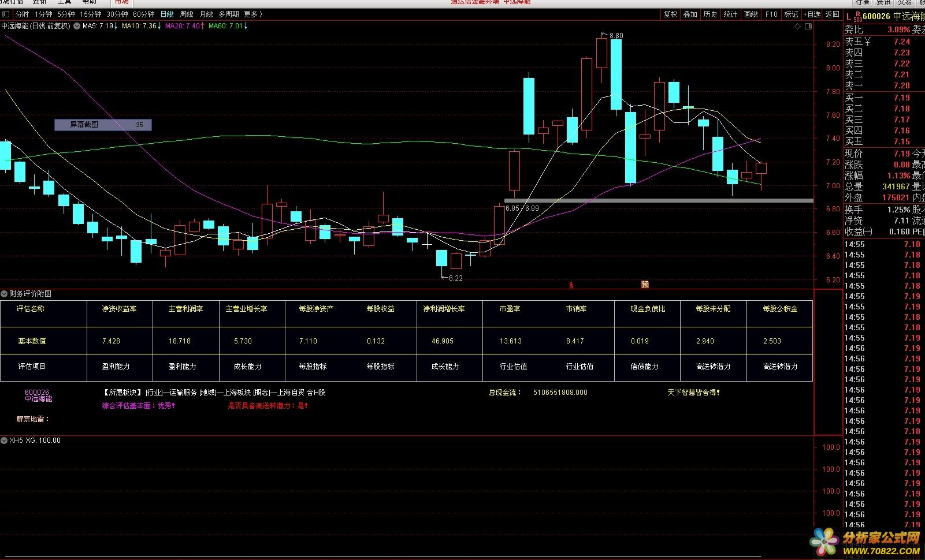Click the 返回 back button

tap(833, 14)
